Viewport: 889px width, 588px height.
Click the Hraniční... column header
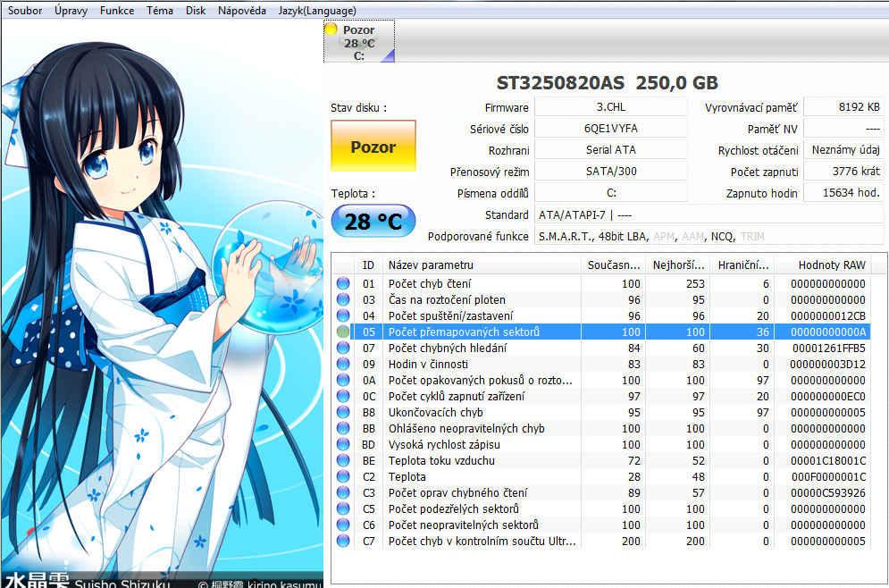pyautogui.click(x=742, y=265)
